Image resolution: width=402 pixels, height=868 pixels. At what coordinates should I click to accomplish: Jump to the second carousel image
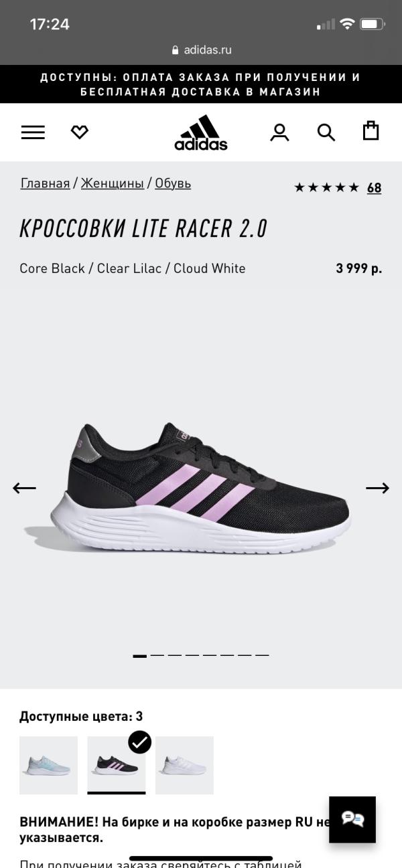pos(157,655)
